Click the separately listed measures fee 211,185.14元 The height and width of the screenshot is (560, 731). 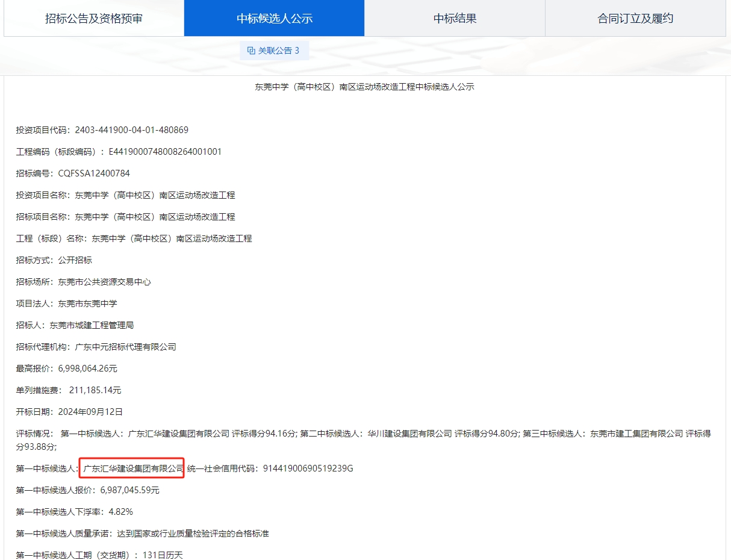(x=95, y=390)
